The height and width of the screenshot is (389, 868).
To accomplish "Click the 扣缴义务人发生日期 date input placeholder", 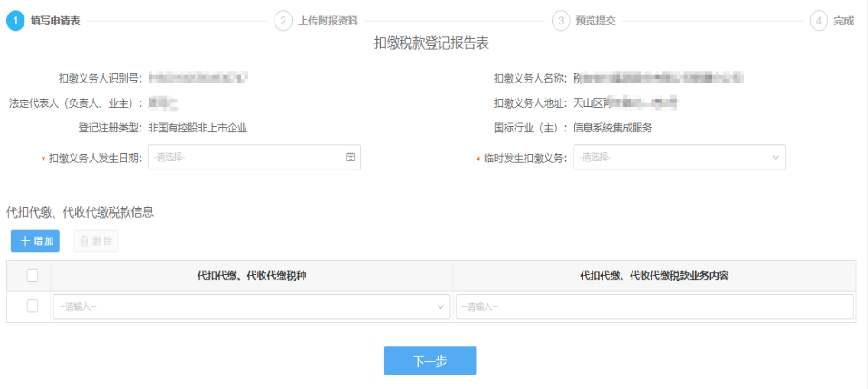I will pyautogui.click(x=245, y=158).
